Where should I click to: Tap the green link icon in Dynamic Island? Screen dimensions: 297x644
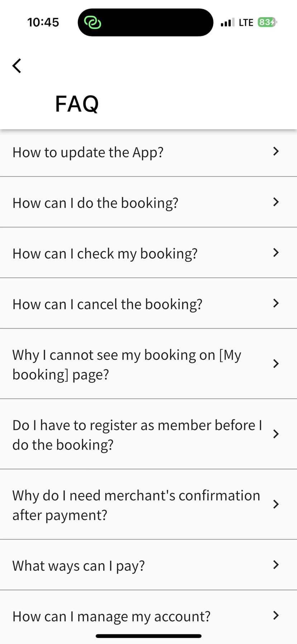(93, 23)
